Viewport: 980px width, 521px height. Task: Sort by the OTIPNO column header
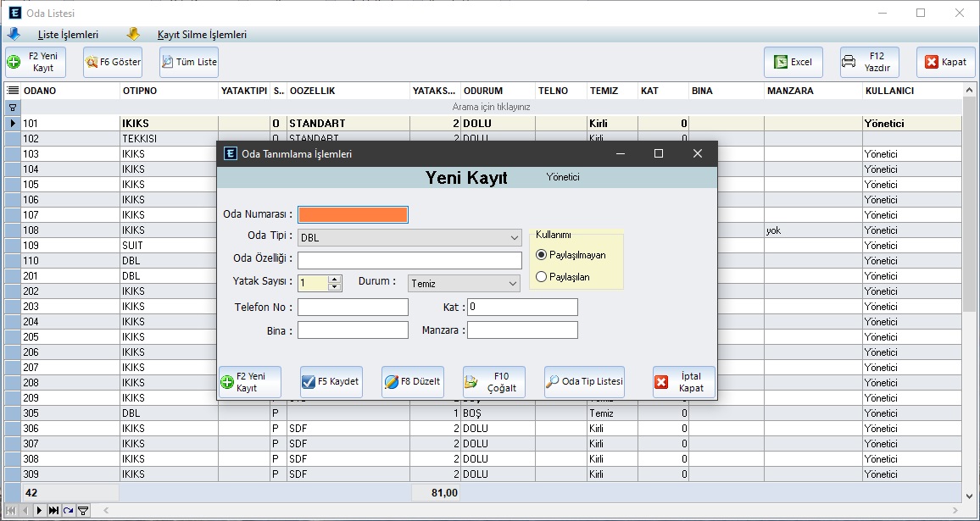click(169, 91)
